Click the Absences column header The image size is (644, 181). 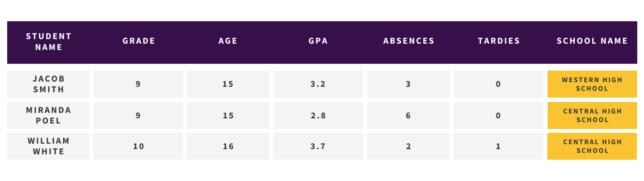[x=409, y=41]
